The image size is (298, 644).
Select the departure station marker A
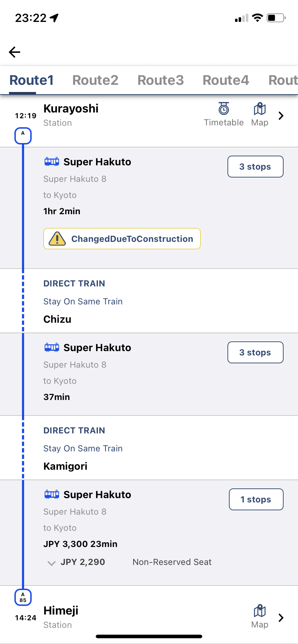pos(23,135)
